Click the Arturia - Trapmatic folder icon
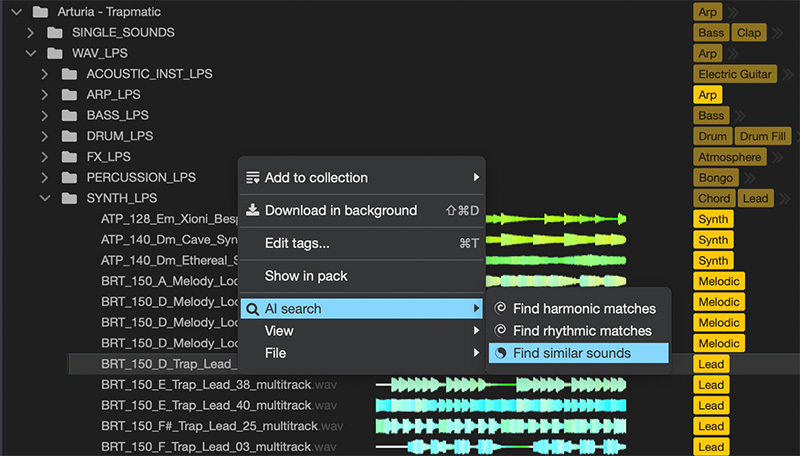This screenshot has height=456, width=800. point(40,12)
